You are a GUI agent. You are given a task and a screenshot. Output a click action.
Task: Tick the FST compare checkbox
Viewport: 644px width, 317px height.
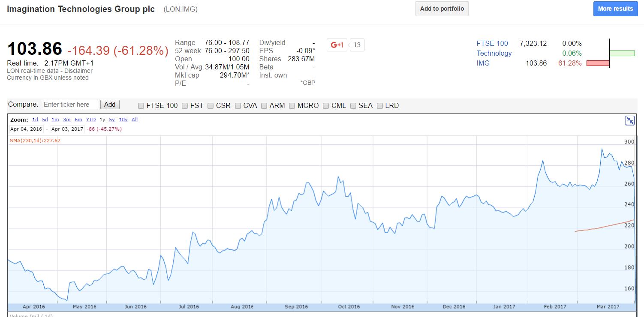coord(185,106)
